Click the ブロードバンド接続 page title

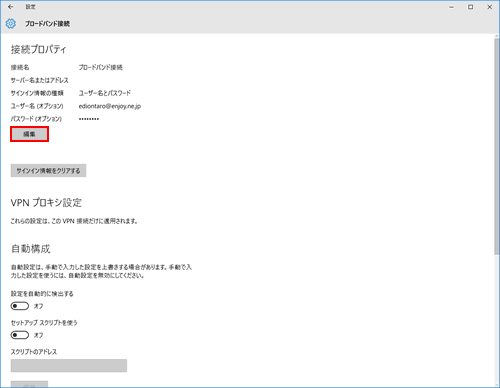(47, 24)
